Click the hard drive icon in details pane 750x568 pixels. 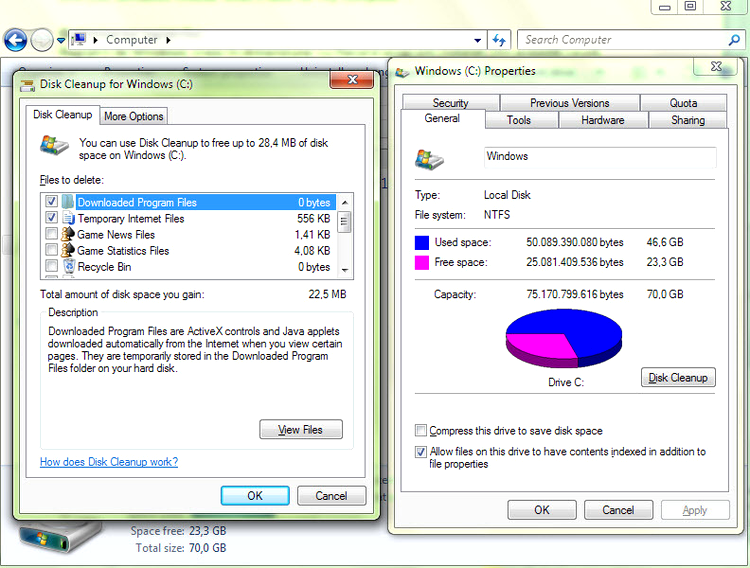61,537
